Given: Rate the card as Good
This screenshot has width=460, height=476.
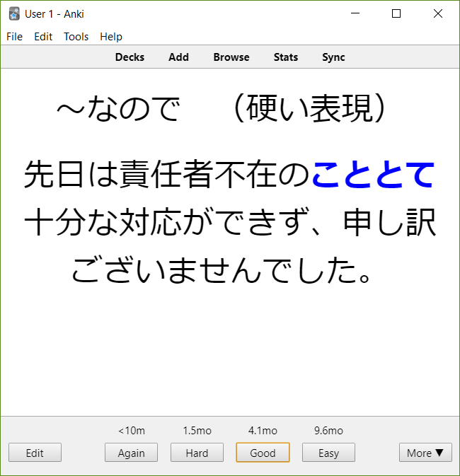Looking at the screenshot, I should [x=263, y=453].
